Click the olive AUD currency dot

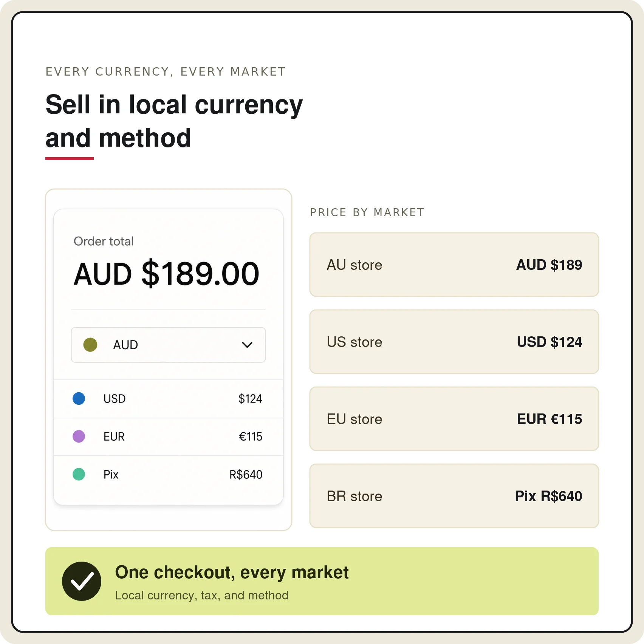[x=90, y=345]
